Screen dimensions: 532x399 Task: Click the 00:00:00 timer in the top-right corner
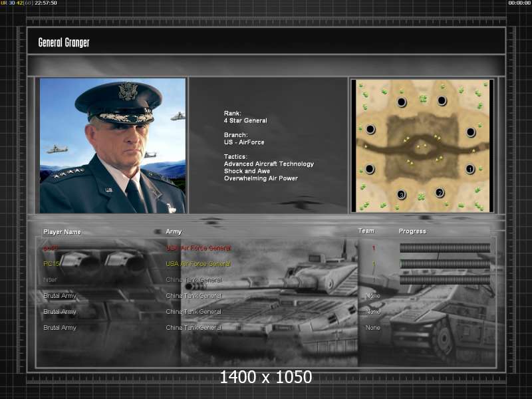click(x=519, y=3)
